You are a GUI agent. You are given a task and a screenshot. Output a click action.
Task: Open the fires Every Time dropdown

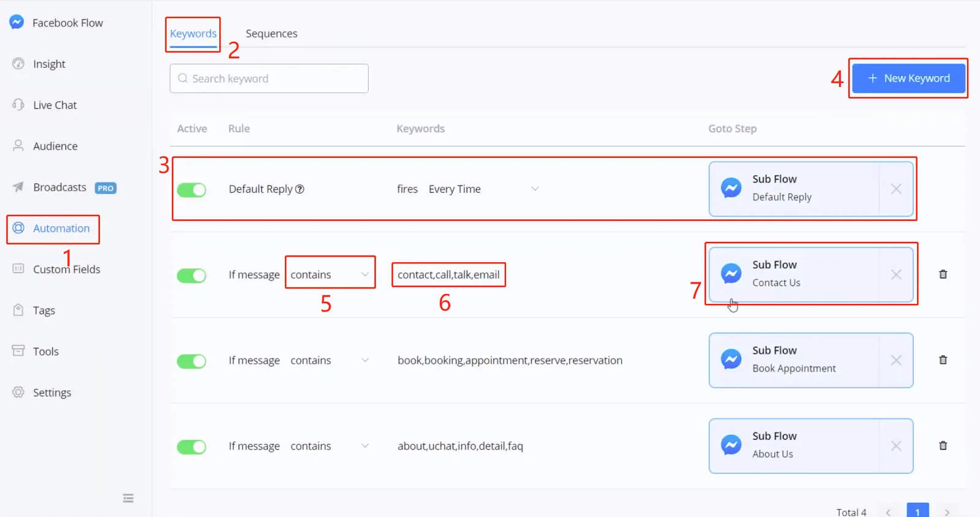coord(483,189)
